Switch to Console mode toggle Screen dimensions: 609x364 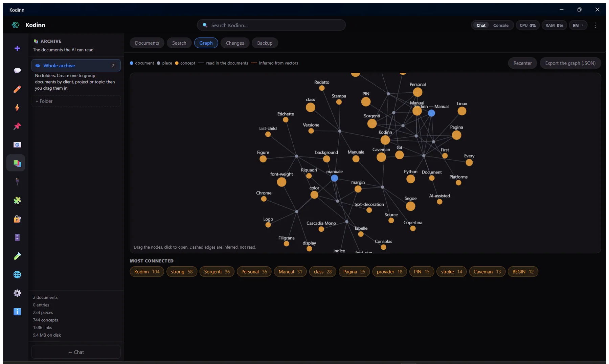pos(501,25)
